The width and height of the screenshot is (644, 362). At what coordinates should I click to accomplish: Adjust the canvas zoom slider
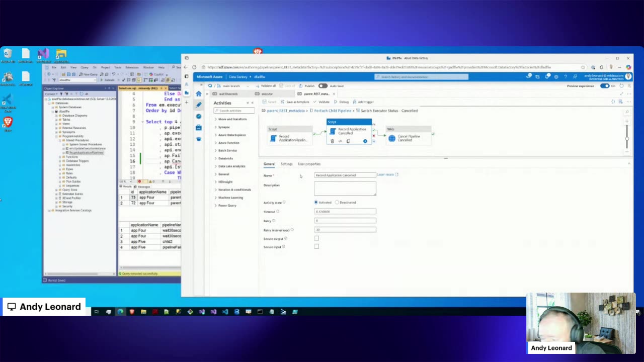point(627,138)
